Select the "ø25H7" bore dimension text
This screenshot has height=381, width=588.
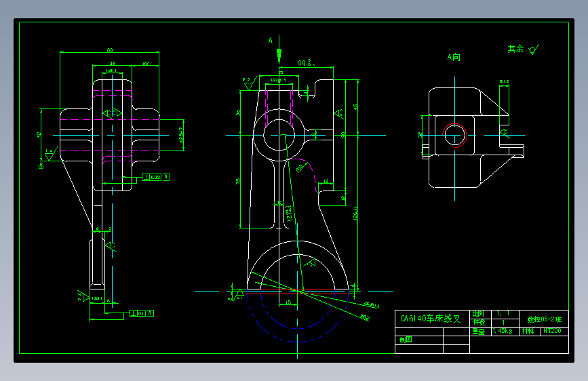click(x=181, y=135)
